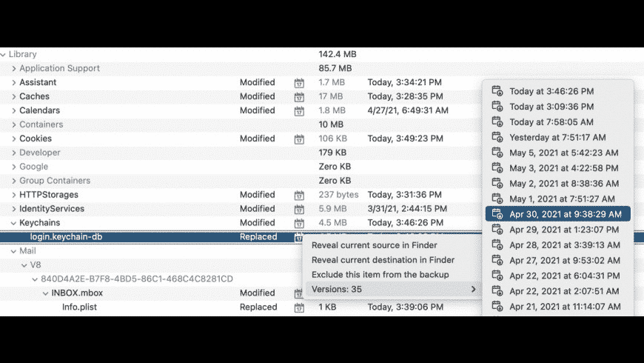Choose Reveal current source in Finder
The image size is (644, 363).
[374, 245]
